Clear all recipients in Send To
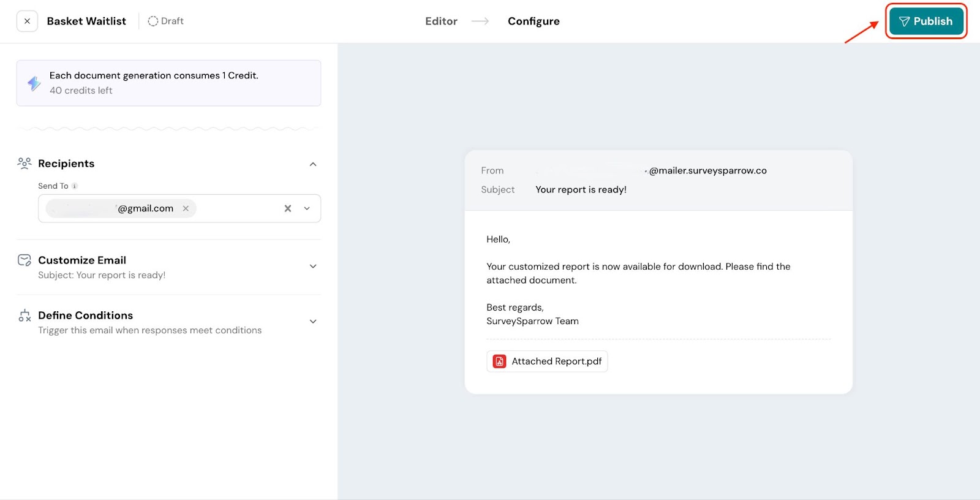Image resolution: width=980 pixels, height=500 pixels. click(x=287, y=208)
